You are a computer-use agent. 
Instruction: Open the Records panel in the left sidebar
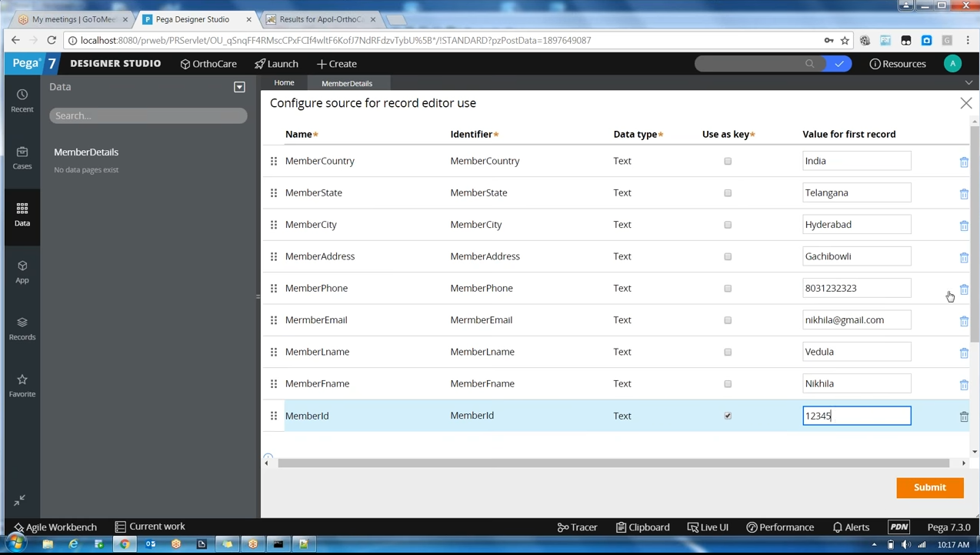click(22, 329)
